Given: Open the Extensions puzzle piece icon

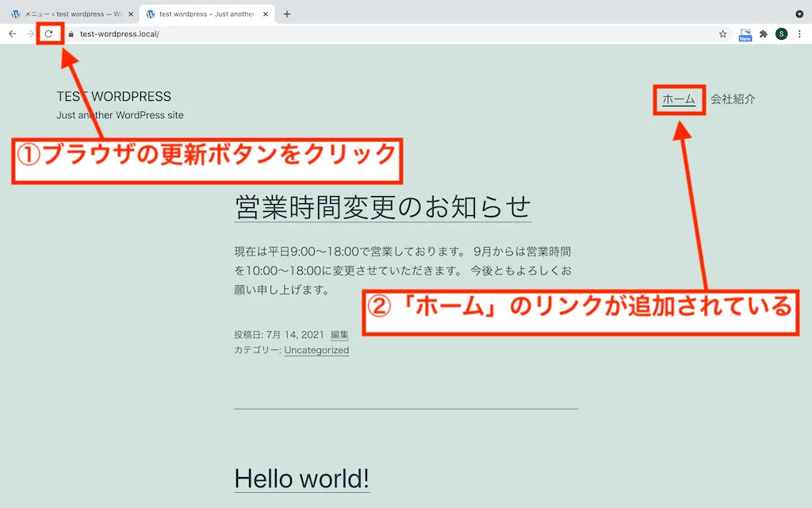Looking at the screenshot, I should click(x=763, y=34).
